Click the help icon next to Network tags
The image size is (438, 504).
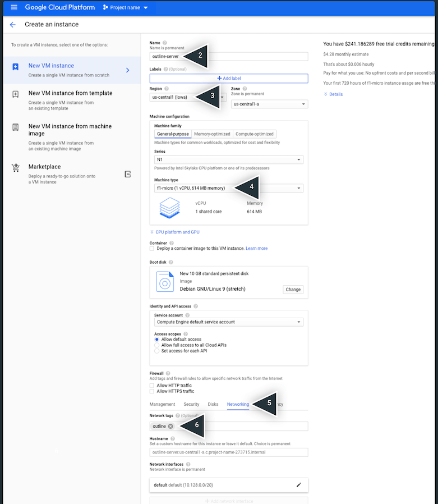[178, 416]
